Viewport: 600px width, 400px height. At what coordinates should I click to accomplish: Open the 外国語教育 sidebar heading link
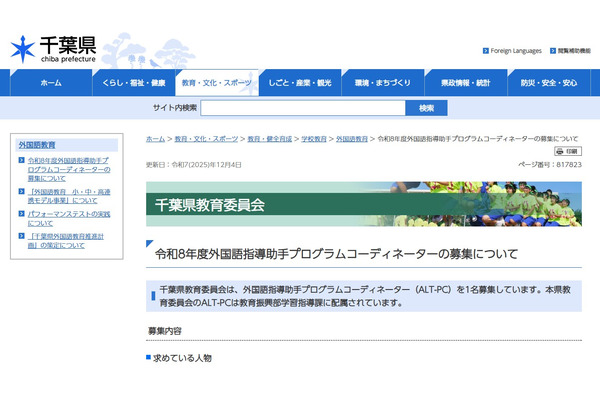[37, 145]
